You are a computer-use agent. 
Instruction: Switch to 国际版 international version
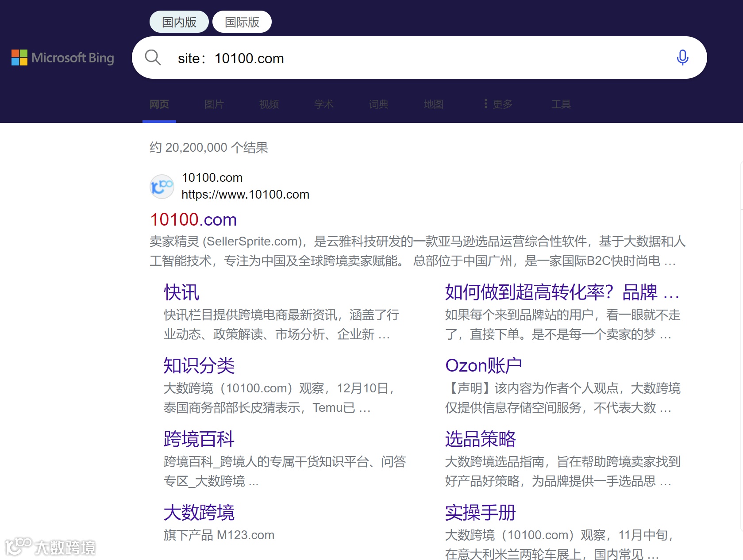pyautogui.click(x=242, y=22)
